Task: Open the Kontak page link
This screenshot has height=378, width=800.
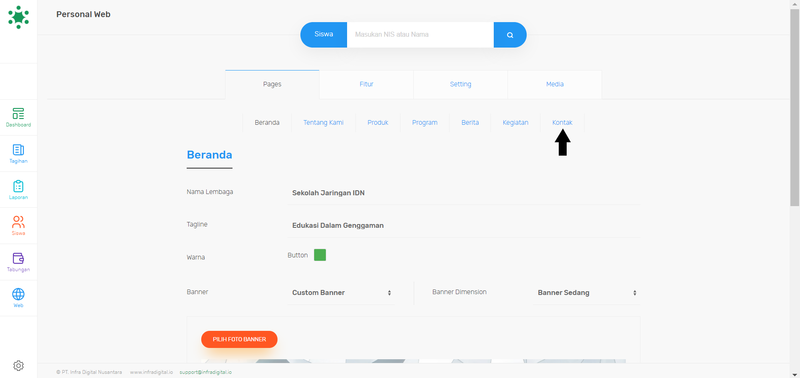Action: click(562, 122)
